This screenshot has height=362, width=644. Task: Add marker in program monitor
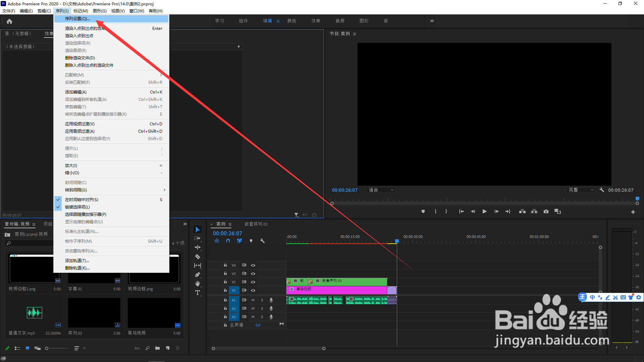pos(423,212)
